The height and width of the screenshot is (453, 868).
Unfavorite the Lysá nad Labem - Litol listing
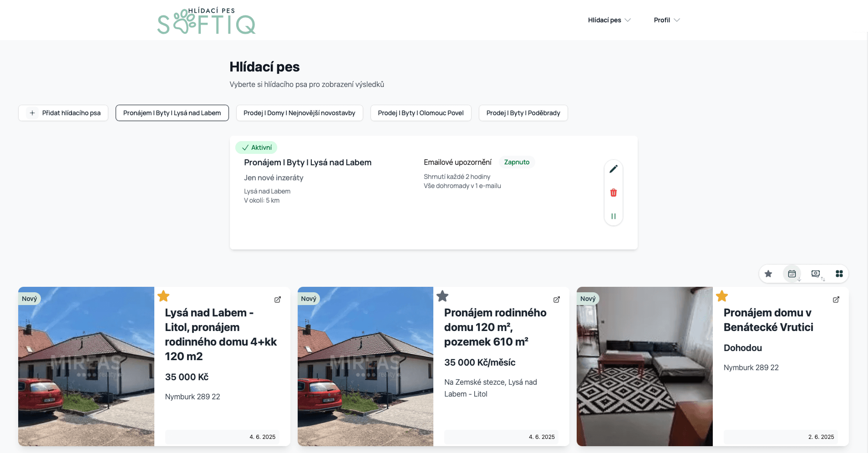[x=163, y=296]
